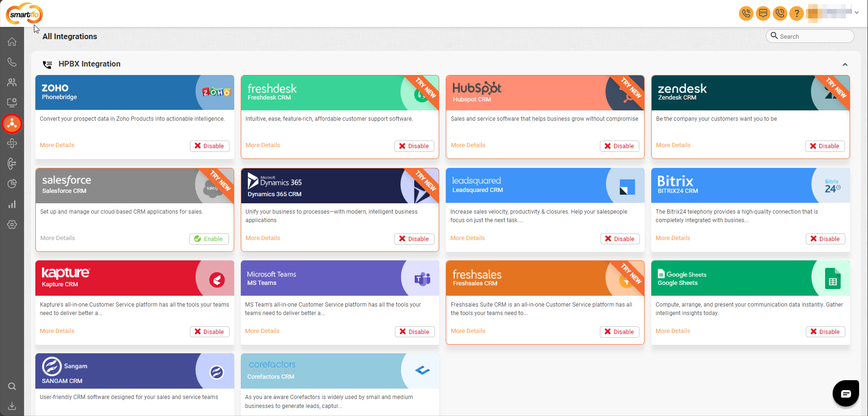This screenshot has width=868, height=416.
Task: Click the Hubspot CRM card banner
Action: tap(545, 93)
